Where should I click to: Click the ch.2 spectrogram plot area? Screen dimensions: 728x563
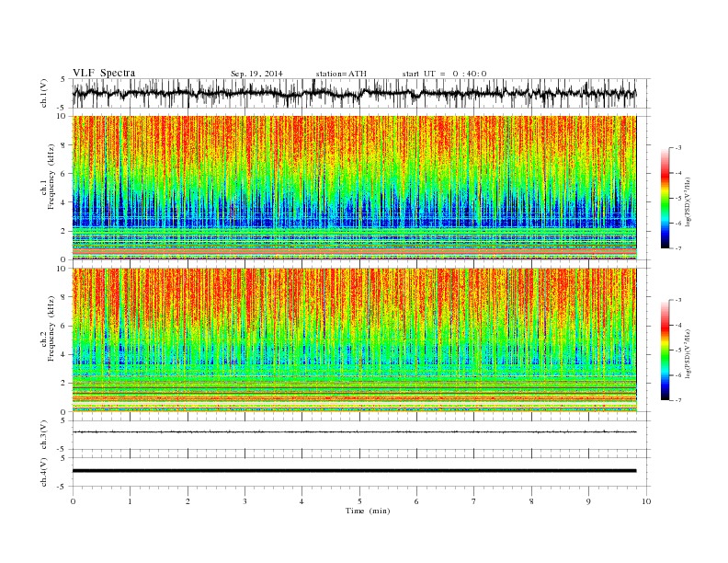(354, 339)
